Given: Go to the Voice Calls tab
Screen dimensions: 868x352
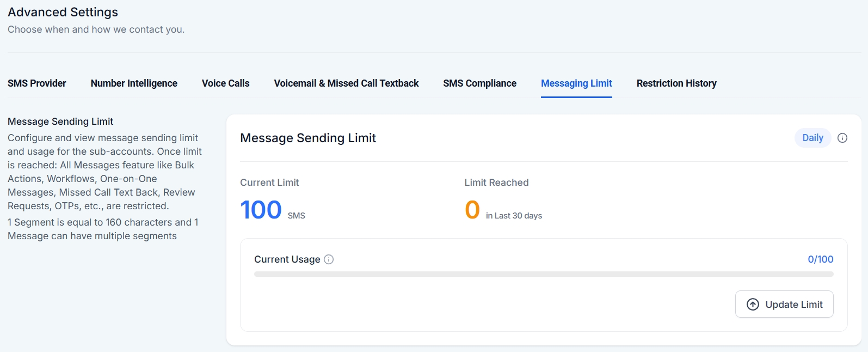Looking at the screenshot, I should pos(225,83).
